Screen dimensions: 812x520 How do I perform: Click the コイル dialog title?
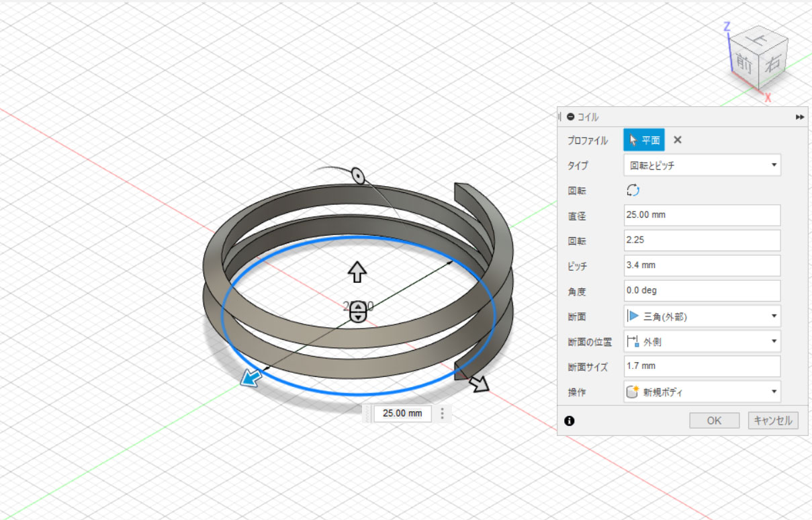588,117
